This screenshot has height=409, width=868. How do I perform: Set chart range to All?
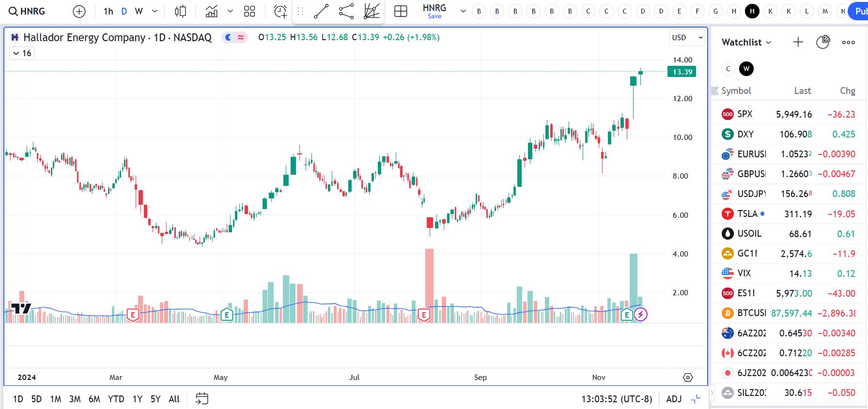point(174,399)
